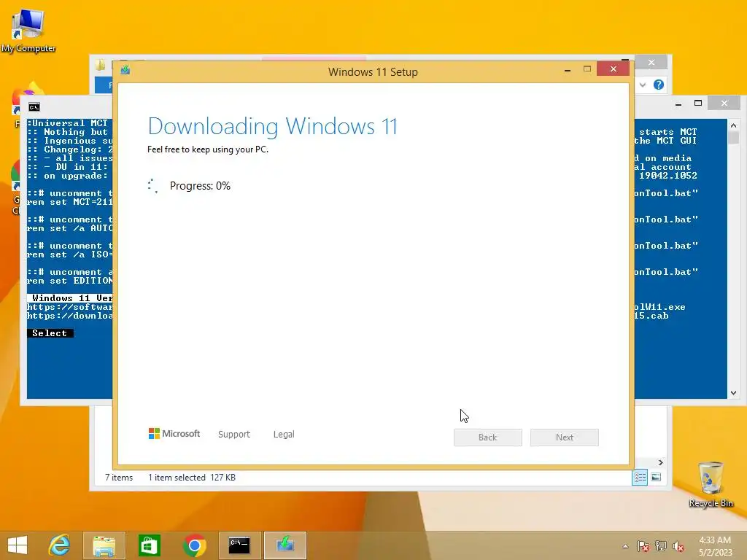This screenshot has width=747, height=560.
Task: Minimize the Windows 11 Setup window
Action: (568, 69)
